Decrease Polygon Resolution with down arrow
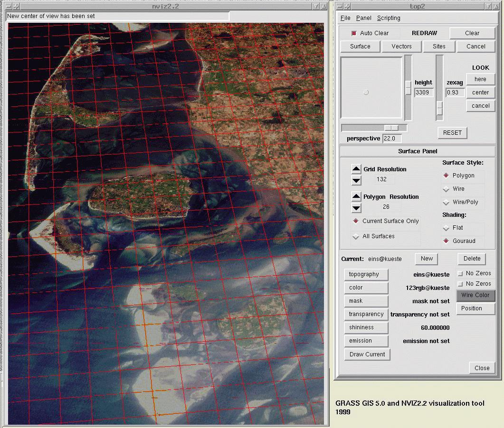Screen dimensions: 504x428 pos(356,207)
